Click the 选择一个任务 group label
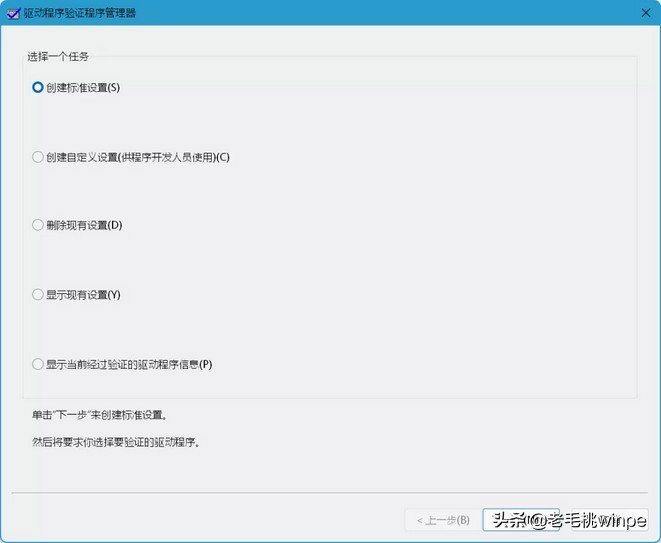The height and width of the screenshot is (543, 661). click(x=58, y=56)
